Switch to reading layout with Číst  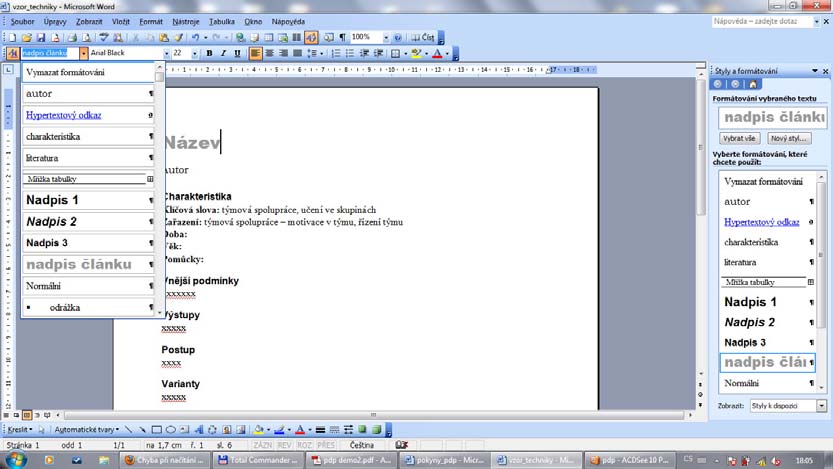(423, 37)
